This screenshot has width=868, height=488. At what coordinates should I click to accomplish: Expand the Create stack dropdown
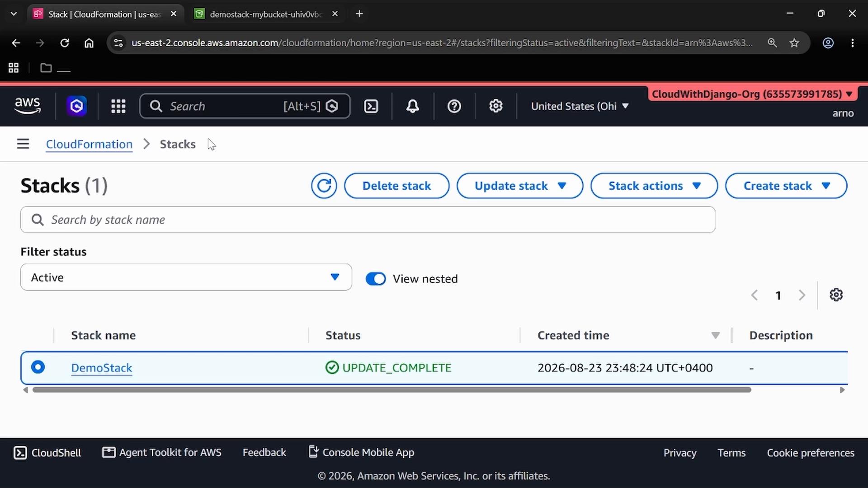coord(786,186)
